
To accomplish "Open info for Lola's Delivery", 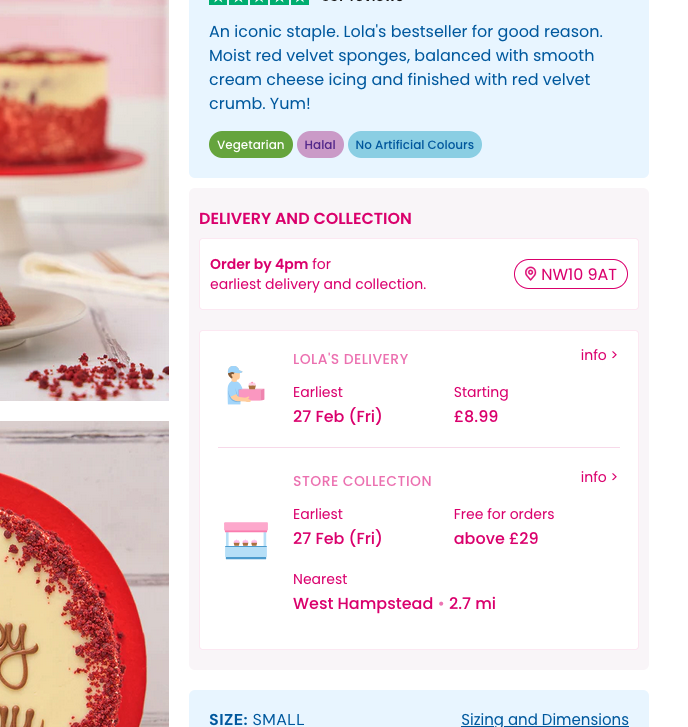I will [599, 355].
